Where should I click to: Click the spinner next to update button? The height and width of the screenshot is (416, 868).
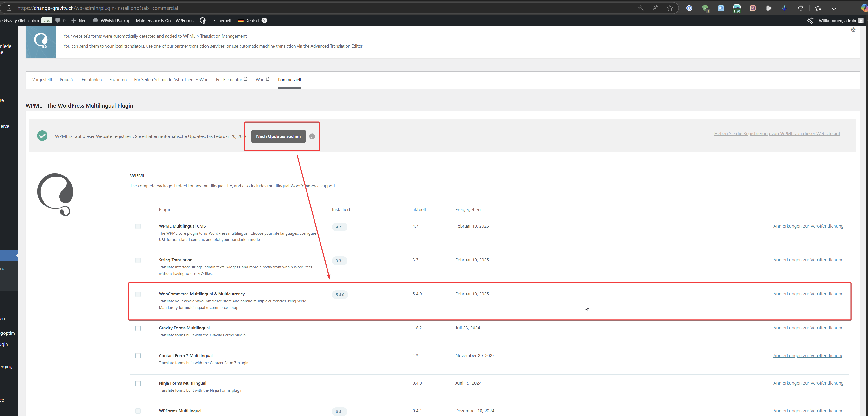[x=312, y=136]
